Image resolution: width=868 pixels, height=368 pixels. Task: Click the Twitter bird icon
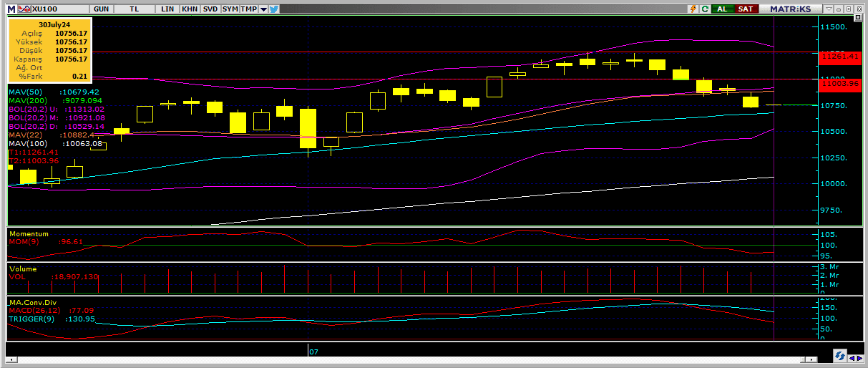coord(275,9)
